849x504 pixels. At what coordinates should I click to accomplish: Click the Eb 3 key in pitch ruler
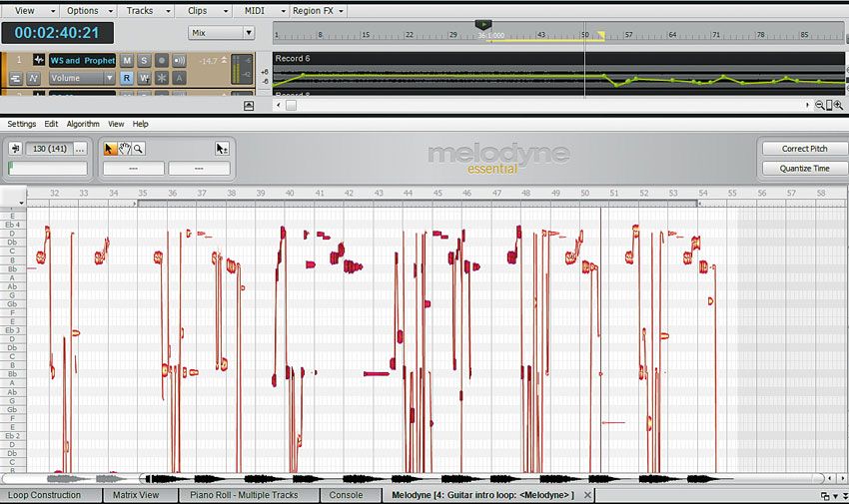click(x=12, y=330)
